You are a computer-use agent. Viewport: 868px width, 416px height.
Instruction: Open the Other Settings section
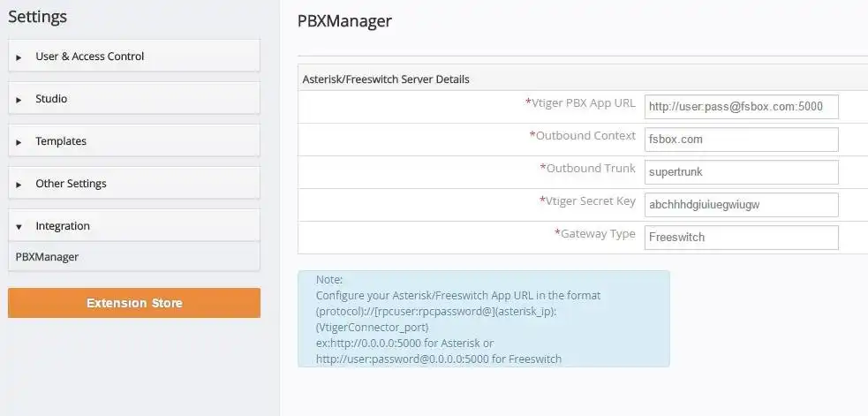[71, 184]
